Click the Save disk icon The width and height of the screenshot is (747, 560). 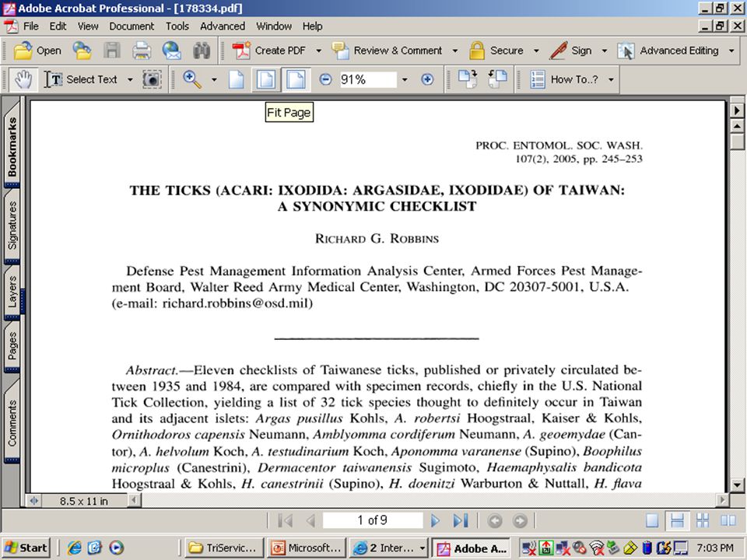coord(112,51)
